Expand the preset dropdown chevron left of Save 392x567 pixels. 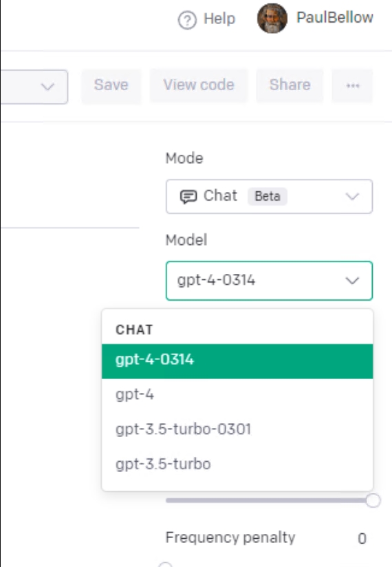click(x=47, y=87)
